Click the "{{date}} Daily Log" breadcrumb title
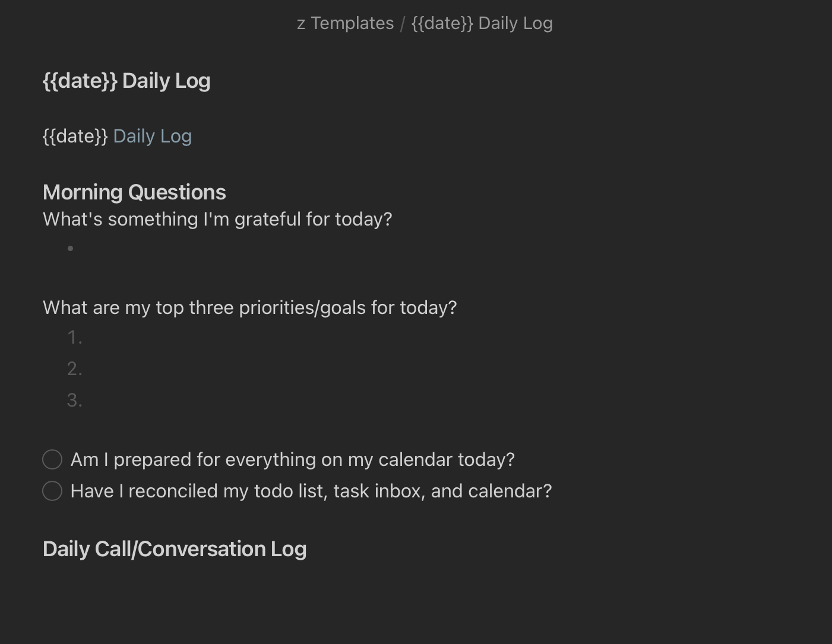This screenshot has height=644, width=832. (x=482, y=23)
